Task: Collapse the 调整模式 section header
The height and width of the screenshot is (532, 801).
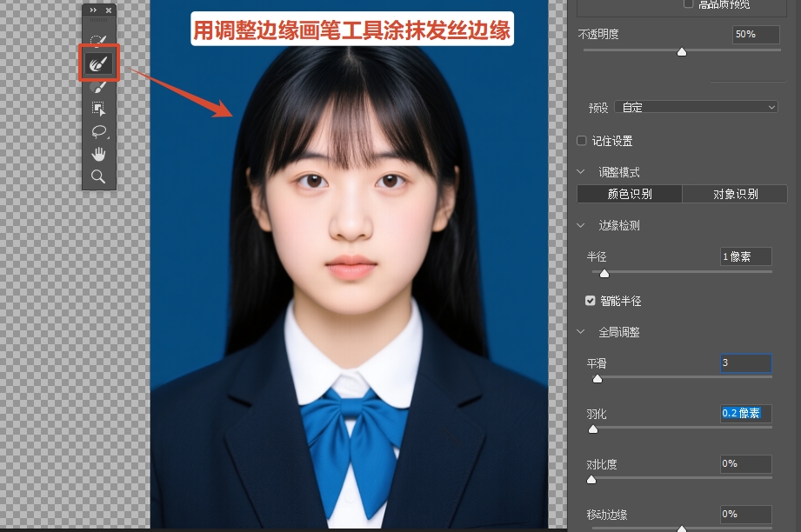Action: tap(580, 171)
